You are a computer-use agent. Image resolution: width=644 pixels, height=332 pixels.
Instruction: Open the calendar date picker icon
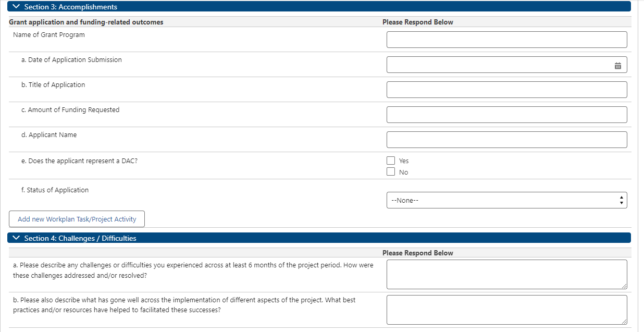(x=618, y=66)
